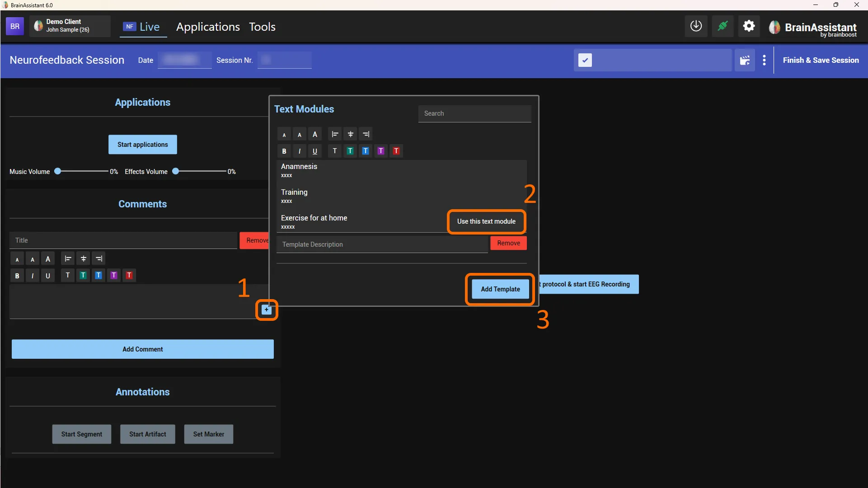Click the BrainAssistant by brainboost logo
This screenshot has height=488, width=868.
tap(813, 28)
